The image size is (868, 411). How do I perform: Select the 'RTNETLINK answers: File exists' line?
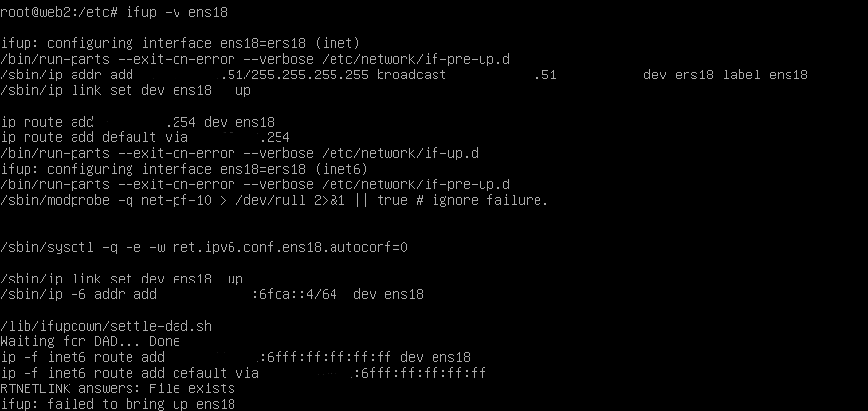coord(118,388)
